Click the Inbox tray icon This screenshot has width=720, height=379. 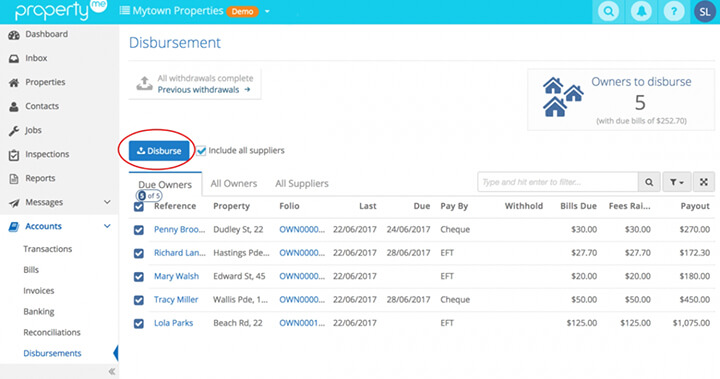coord(14,58)
